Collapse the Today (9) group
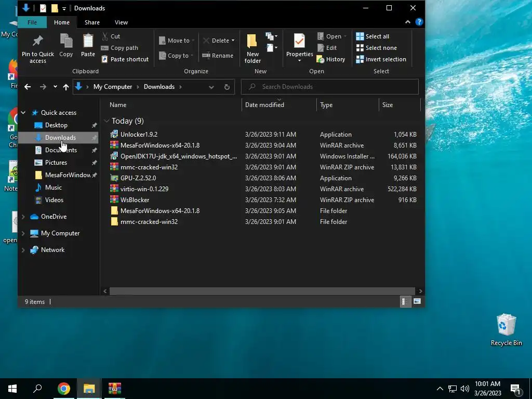Image resolution: width=532 pixels, height=399 pixels. coord(107,121)
